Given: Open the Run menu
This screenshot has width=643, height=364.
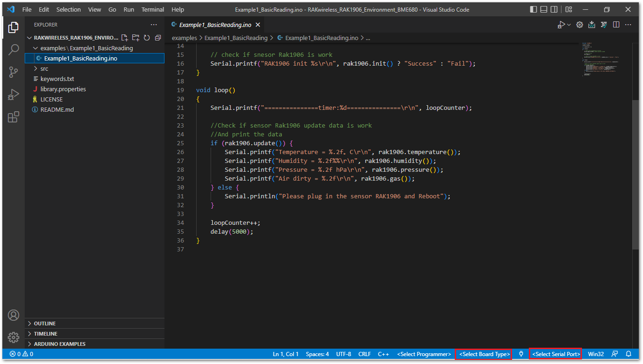Looking at the screenshot, I should click(129, 9).
